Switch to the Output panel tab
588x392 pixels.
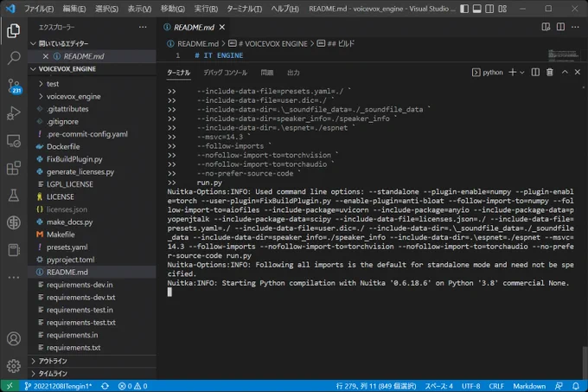coord(293,73)
